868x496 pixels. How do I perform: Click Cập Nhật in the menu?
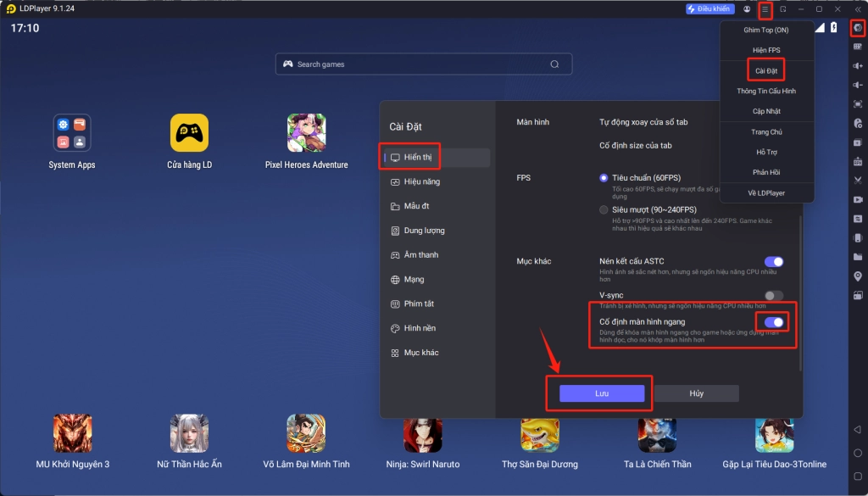tap(766, 110)
